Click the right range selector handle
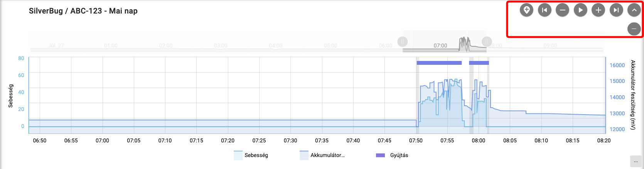Screen dimensions: 644x169 [487, 41]
